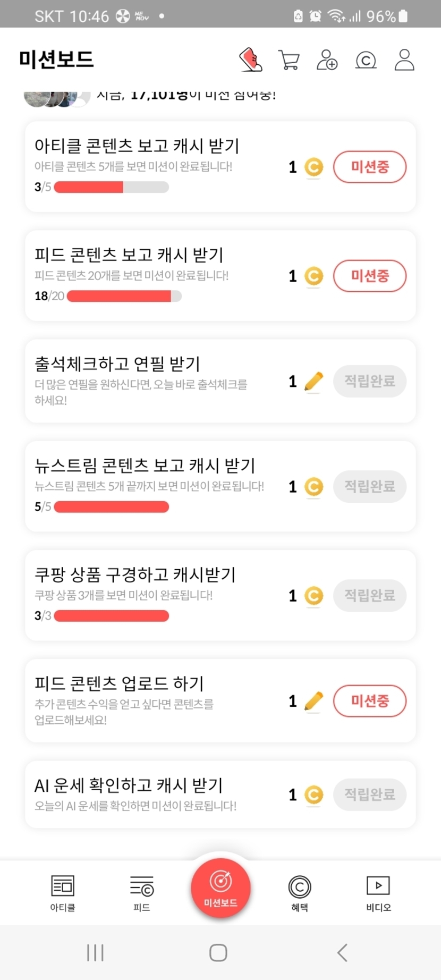The width and height of the screenshot is (441, 980).
Task: Open the 혜택 tab
Action: pyautogui.click(x=300, y=893)
